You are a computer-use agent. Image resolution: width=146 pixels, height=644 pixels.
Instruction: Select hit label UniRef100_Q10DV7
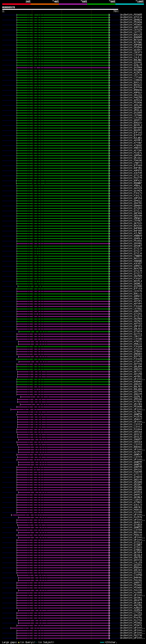click(x=131, y=50)
